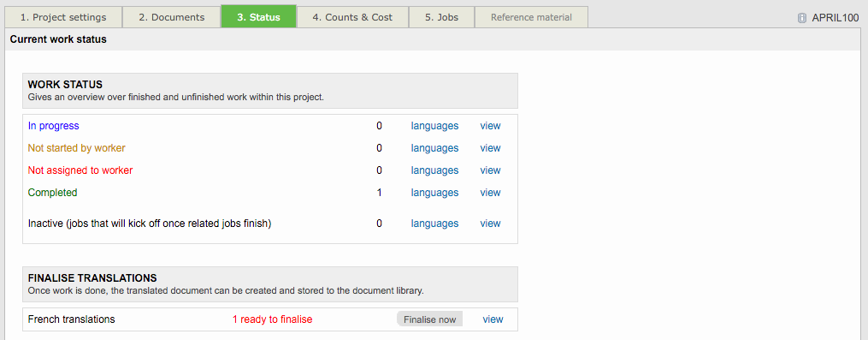The image size is (868, 340).
Task: Click the project icon beside APRIL100
Action: point(801,18)
